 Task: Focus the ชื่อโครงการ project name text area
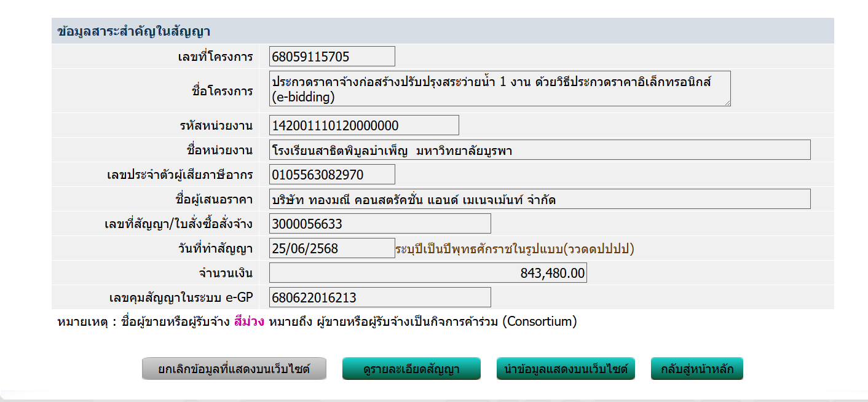[499, 89]
